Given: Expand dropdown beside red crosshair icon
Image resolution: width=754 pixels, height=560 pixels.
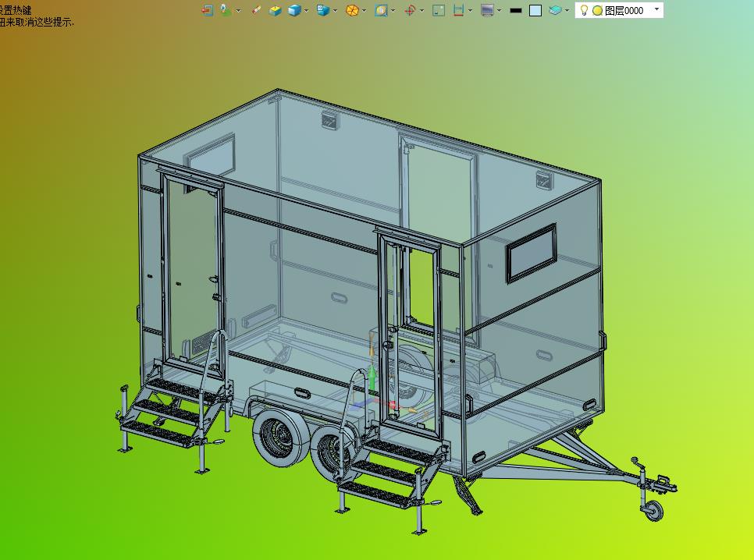Looking at the screenshot, I should pos(421,11).
